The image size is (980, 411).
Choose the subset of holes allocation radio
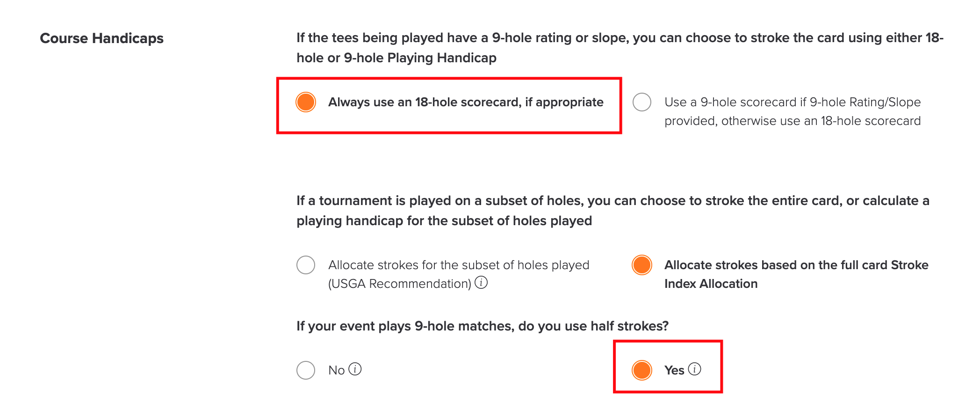[306, 265]
